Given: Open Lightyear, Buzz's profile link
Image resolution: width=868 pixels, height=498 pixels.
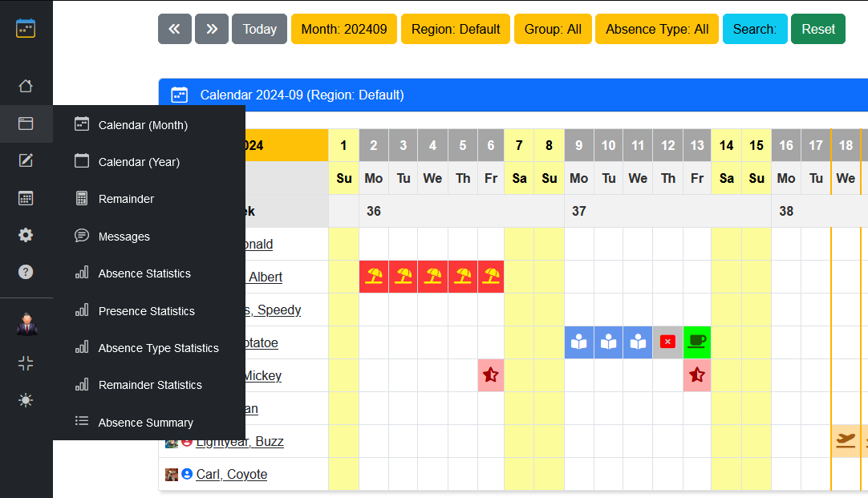Looking at the screenshot, I should (x=240, y=441).
